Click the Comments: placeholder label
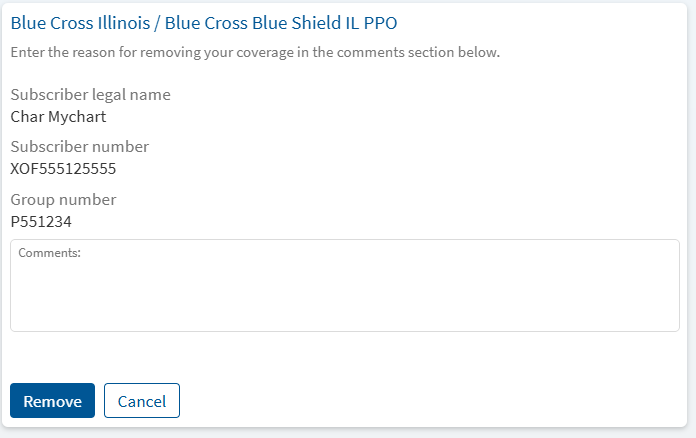Viewport: 696px width, 438px height. coord(49,253)
